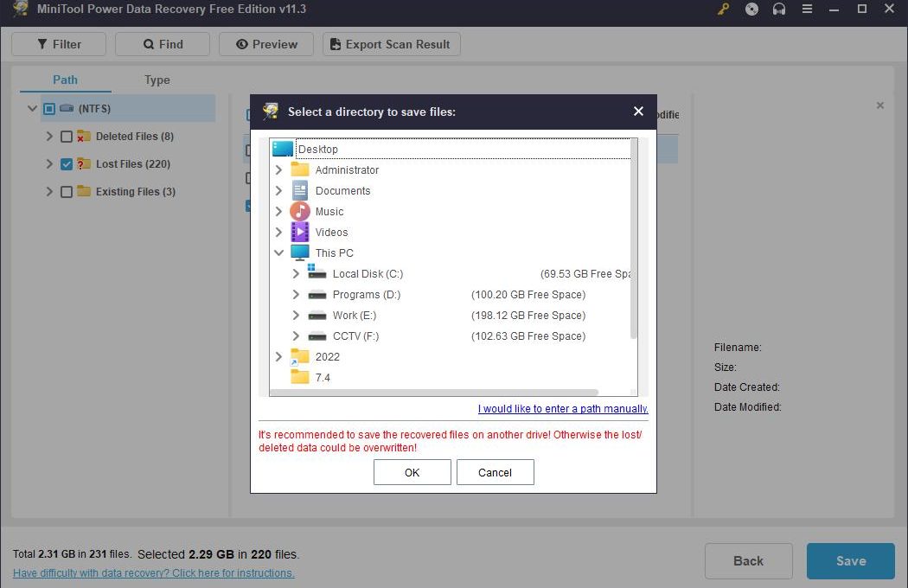Expand the Videos folder

(x=278, y=233)
